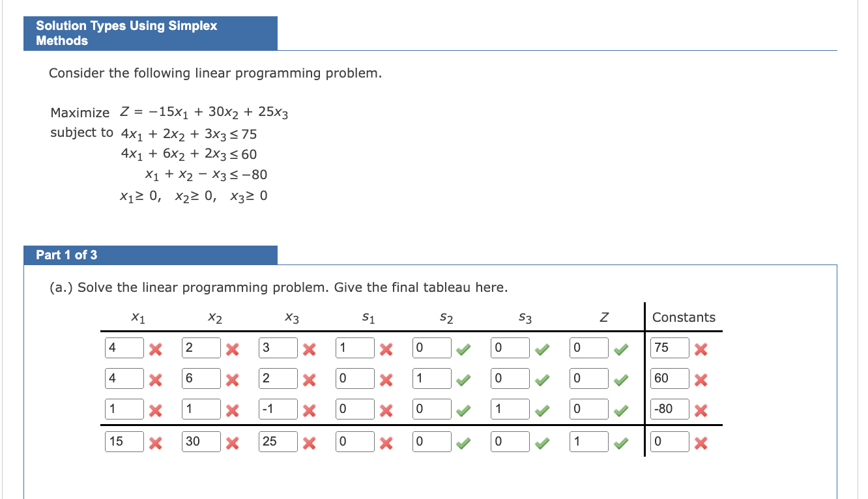Select the x2 input showing 6 in second row
Screen dimensions: 868x499
pos(201,378)
